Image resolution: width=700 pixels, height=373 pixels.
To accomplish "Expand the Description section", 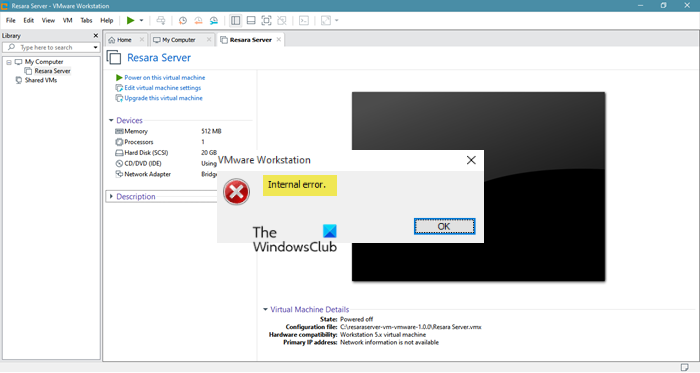I will pos(111,197).
